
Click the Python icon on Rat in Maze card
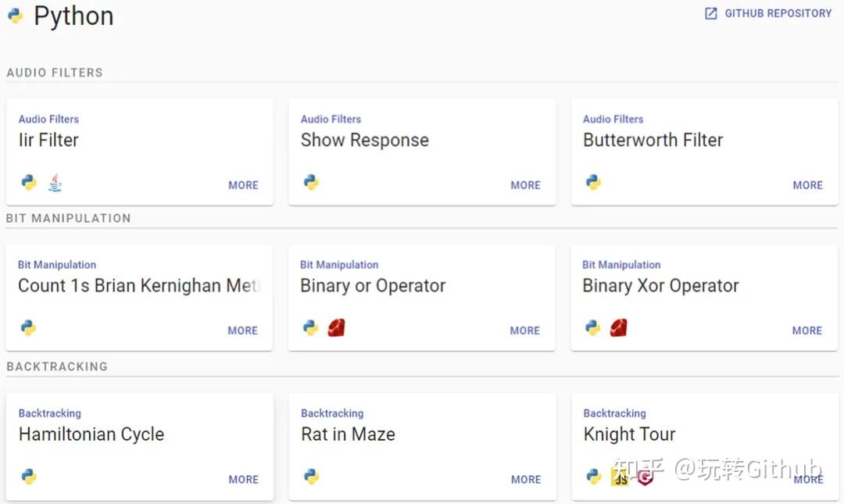tap(311, 477)
